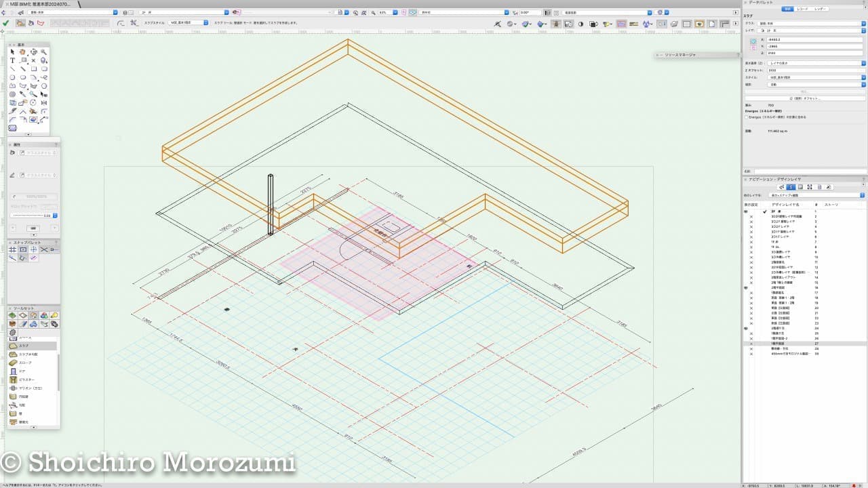
Task: Select the Slope (スロープ) tool in tool set
Action: (x=25, y=363)
